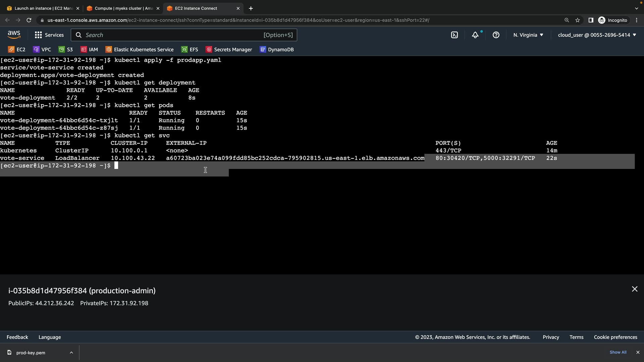Open the Services grid menu
Screen dimensions: 644x362
[49, 35]
